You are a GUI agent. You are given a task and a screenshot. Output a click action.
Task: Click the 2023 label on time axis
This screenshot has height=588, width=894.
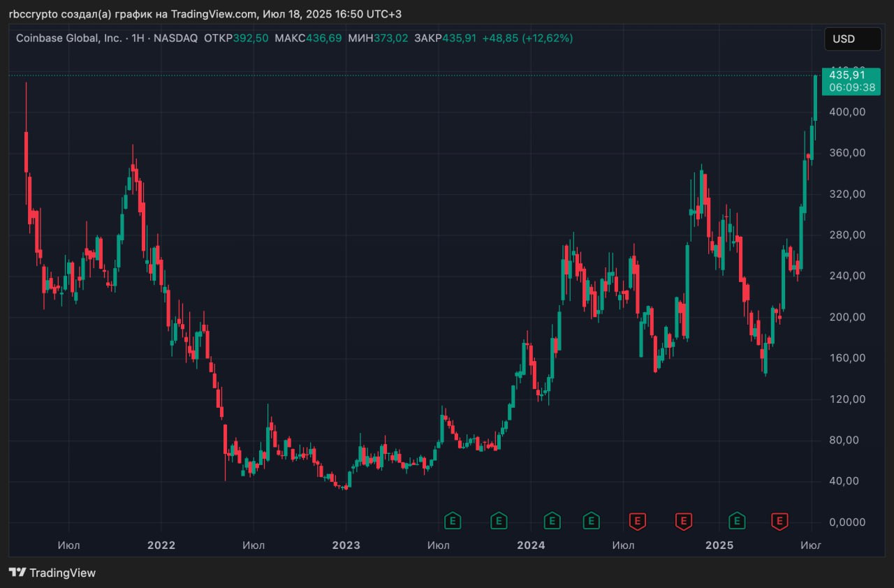tap(346, 545)
